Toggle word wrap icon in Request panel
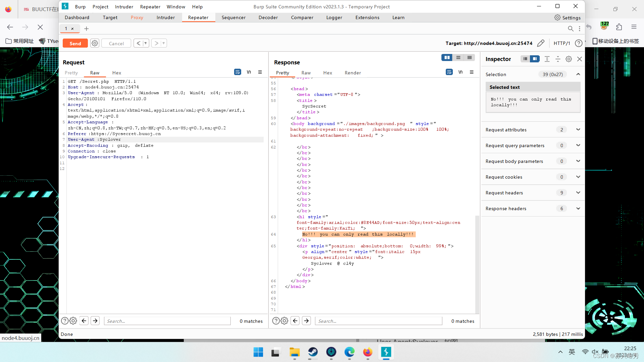 tap(237, 72)
